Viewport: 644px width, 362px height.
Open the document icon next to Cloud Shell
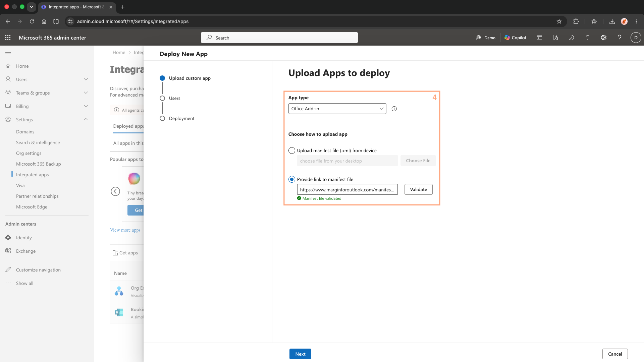(x=555, y=38)
